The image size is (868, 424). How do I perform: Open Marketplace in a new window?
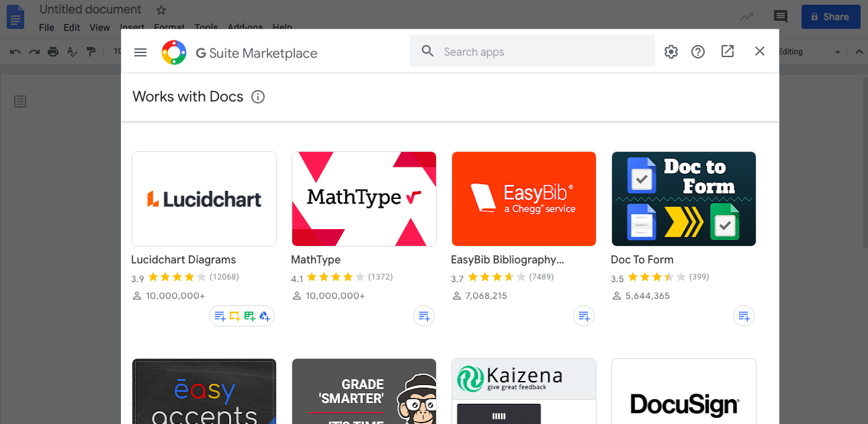728,51
